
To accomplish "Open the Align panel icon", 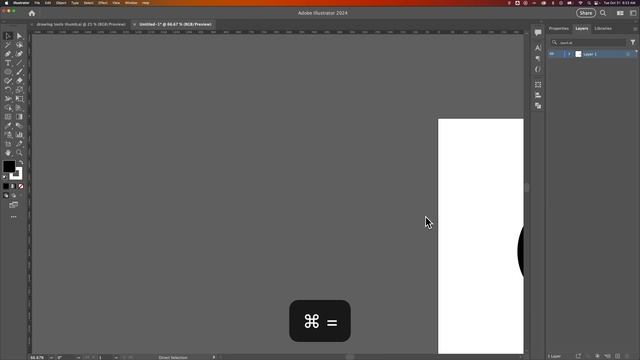I will (538, 95).
